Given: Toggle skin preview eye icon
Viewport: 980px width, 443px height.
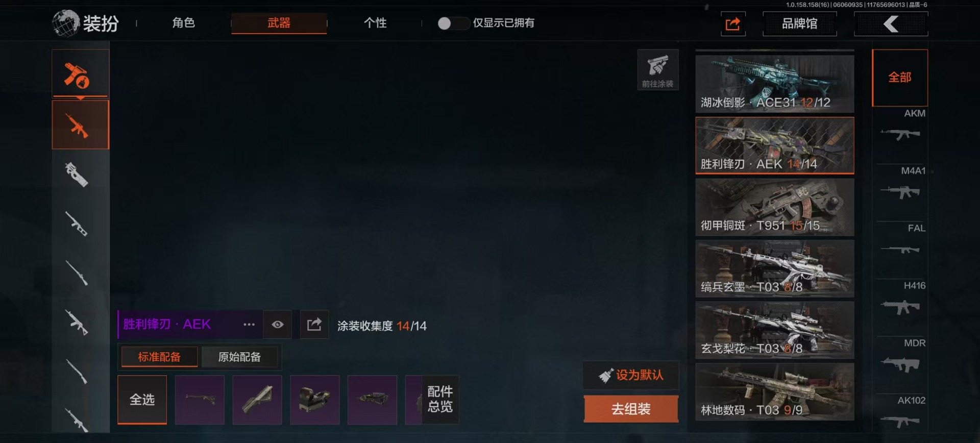Looking at the screenshot, I should coord(278,325).
